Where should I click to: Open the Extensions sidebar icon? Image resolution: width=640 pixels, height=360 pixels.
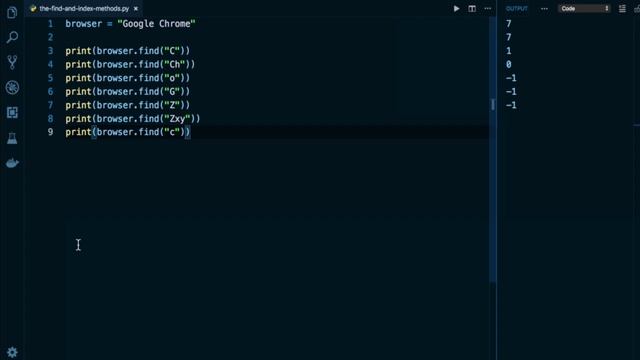pyautogui.click(x=12, y=112)
